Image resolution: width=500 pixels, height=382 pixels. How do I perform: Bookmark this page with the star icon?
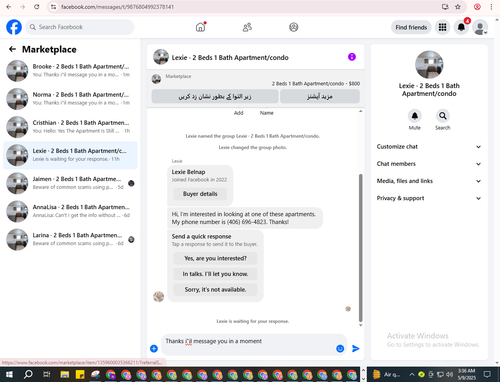pyautogui.click(x=458, y=7)
